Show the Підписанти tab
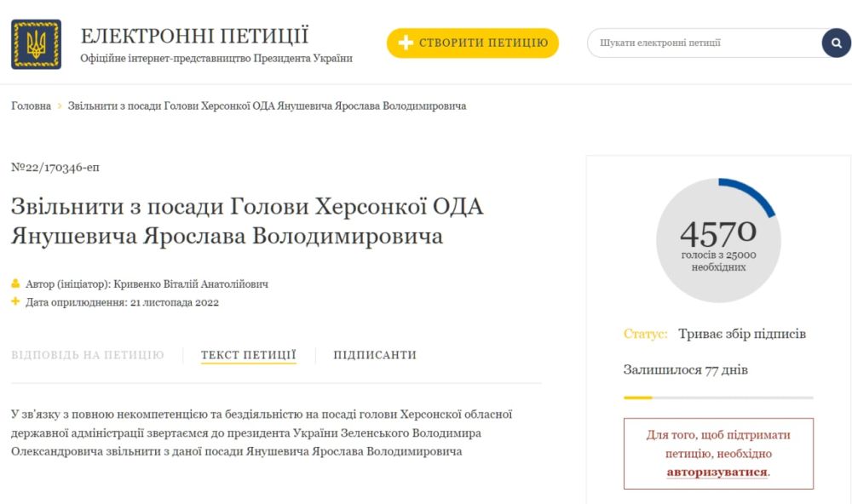Viewport: 852px width, 504px height. (375, 355)
